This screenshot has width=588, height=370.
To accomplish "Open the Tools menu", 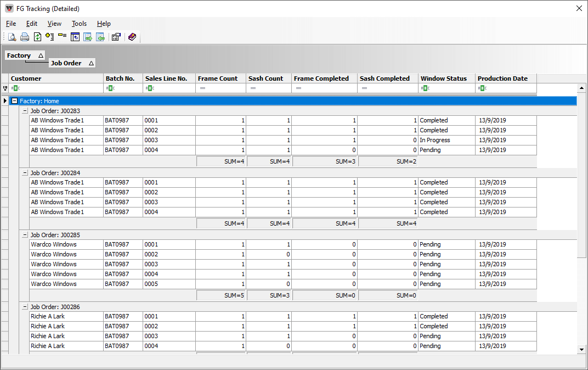I will 79,24.
